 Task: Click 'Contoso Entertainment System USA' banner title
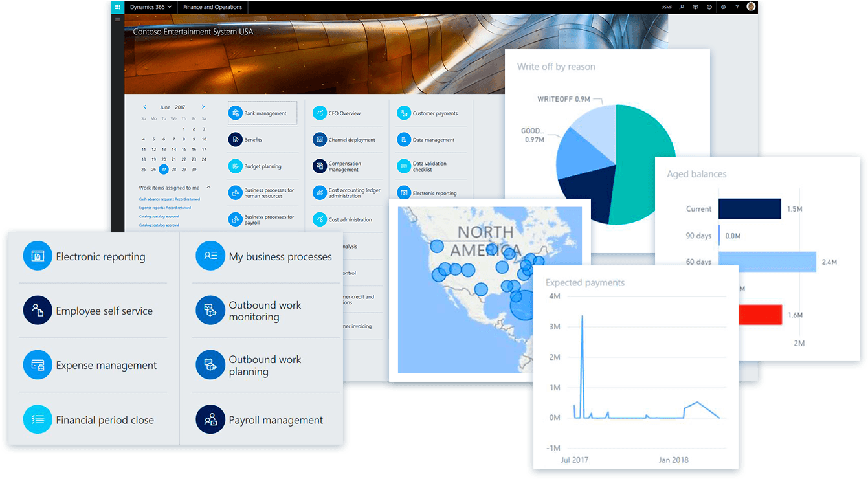pyautogui.click(x=193, y=32)
